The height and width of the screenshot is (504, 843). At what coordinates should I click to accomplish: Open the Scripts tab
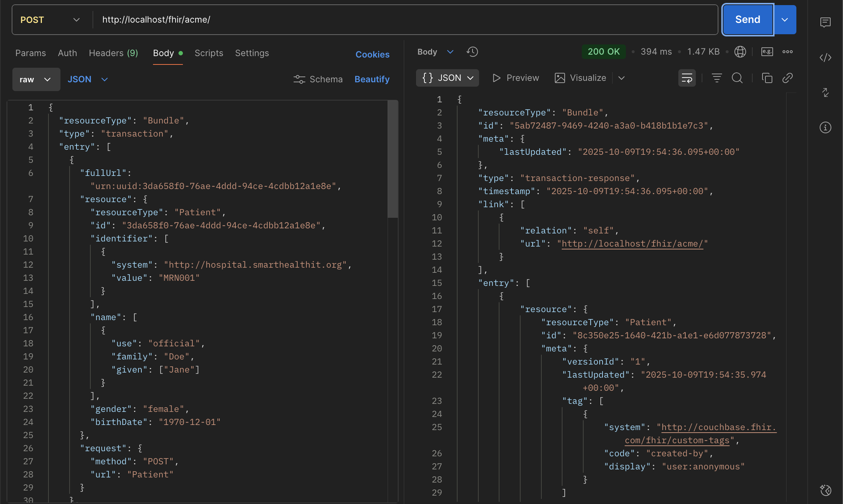(x=209, y=53)
